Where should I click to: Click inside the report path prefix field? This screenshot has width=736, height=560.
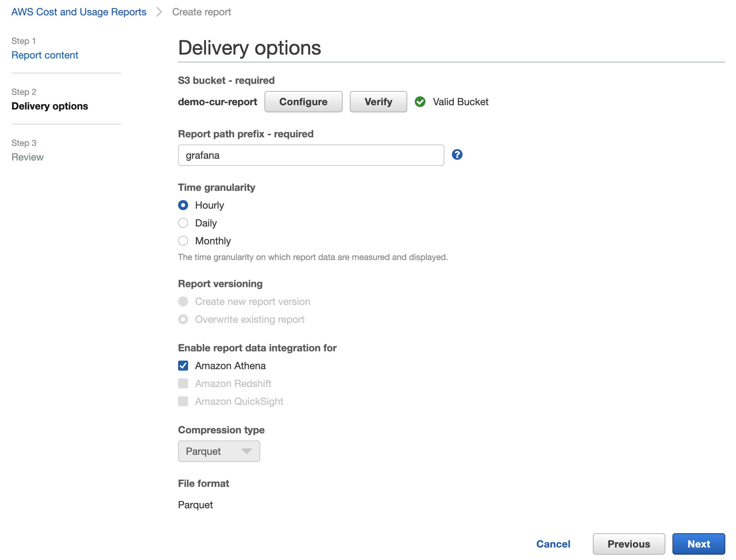point(311,155)
